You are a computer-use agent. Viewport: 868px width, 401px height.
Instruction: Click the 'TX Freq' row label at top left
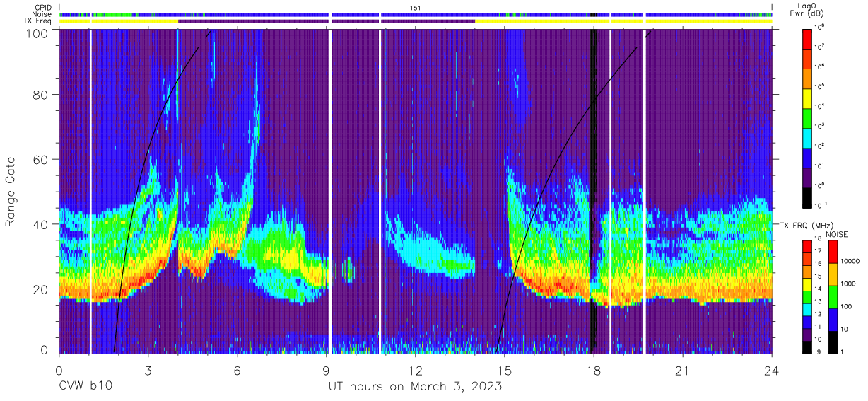click(39, 21)
